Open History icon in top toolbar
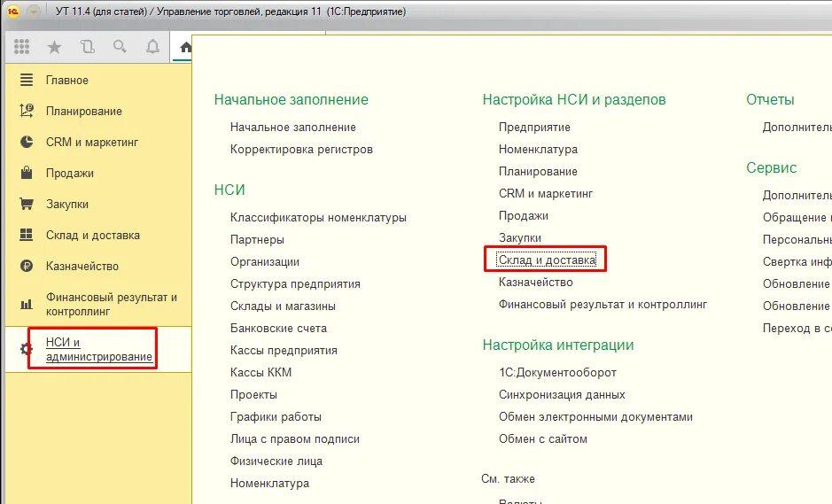The height and width of the screenshot is (504, 832). tap(88, 47)
